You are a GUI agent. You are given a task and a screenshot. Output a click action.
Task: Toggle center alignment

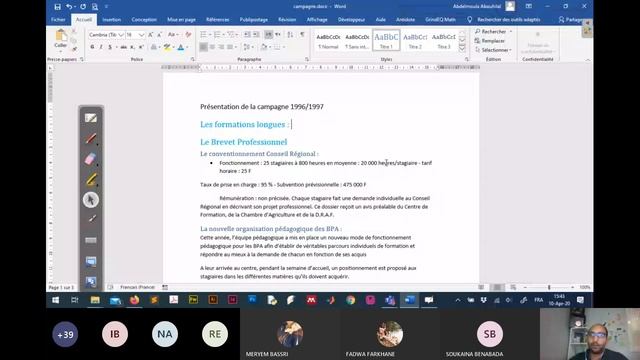[212, 47]
